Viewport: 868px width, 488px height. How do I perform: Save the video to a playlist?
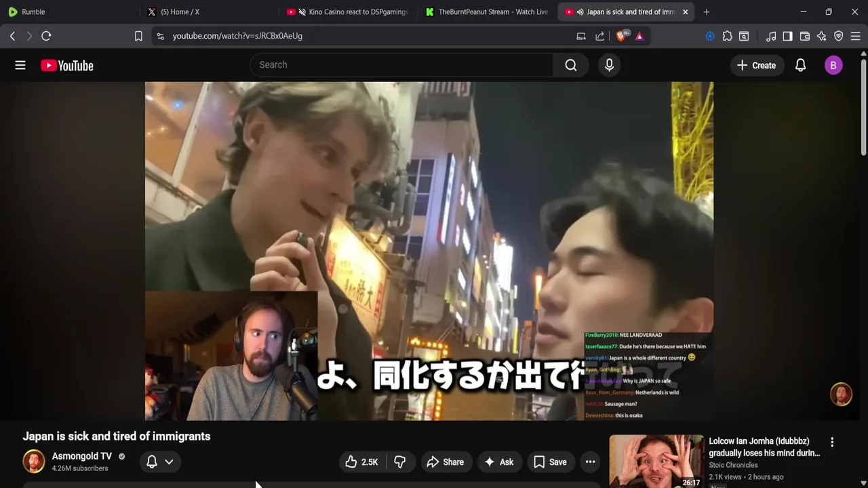pyautogui.click(x=550, y=462)
